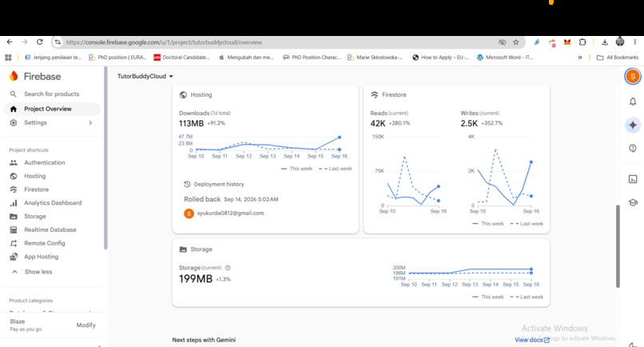Open the Storage sidebar shortcut icon
The height and width of the screenshot is (347, 644).
[14, 216]
